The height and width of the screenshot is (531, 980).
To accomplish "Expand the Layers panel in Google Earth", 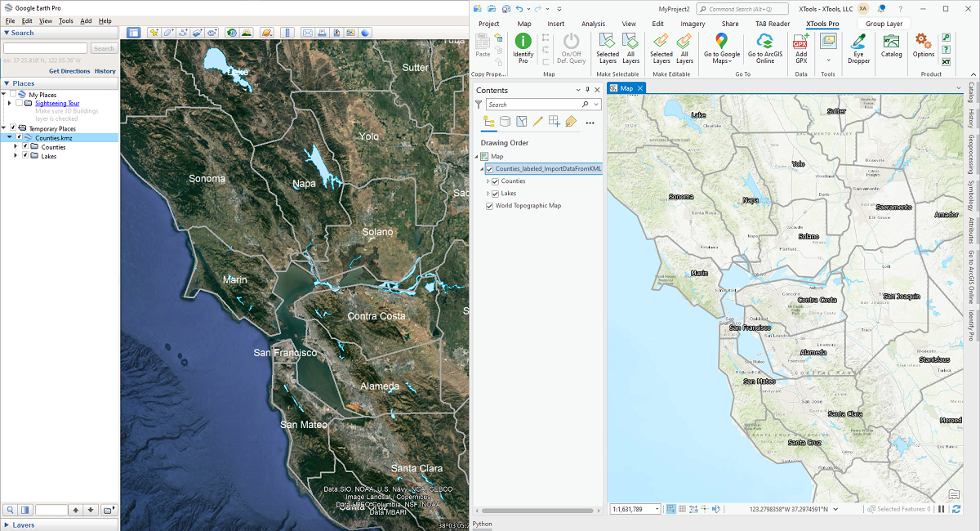I will (7, 524).
